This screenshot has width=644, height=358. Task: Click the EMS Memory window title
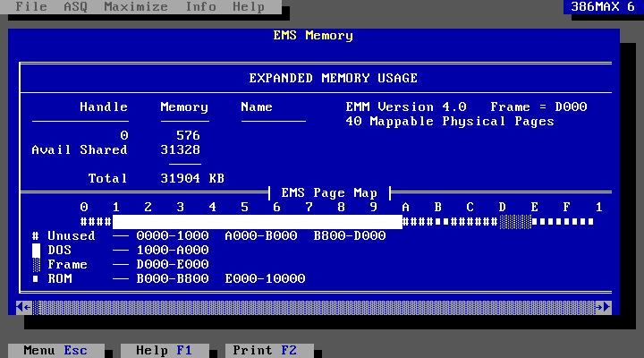pos(313,36)
